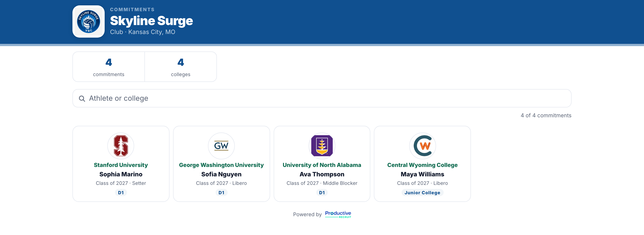Click Class of 2027 · Libero under Maya Williams
Screen dimensions: 644x235
(x=422, y=183)
